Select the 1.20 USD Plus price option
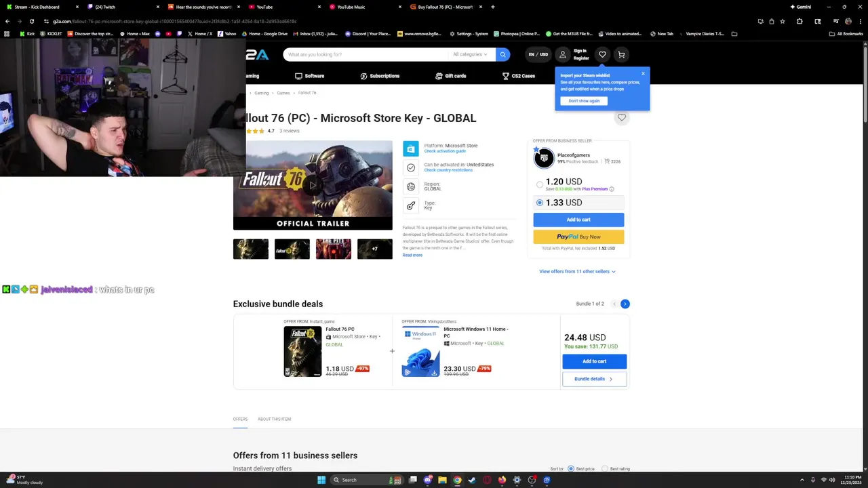The width and height of the screenshot is (868, 488). (x=540, y=184)
